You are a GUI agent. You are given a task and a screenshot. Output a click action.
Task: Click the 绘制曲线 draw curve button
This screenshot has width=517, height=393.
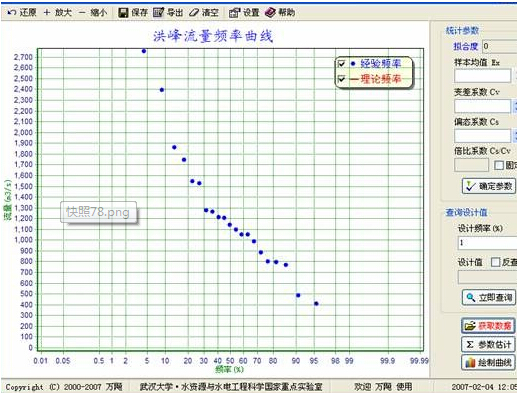click(488, 362)
